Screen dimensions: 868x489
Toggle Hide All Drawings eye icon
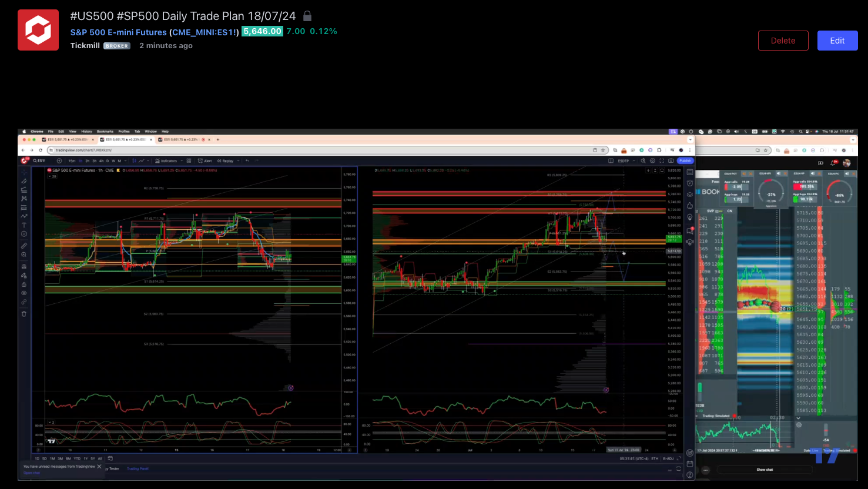[x=24, y=293]
